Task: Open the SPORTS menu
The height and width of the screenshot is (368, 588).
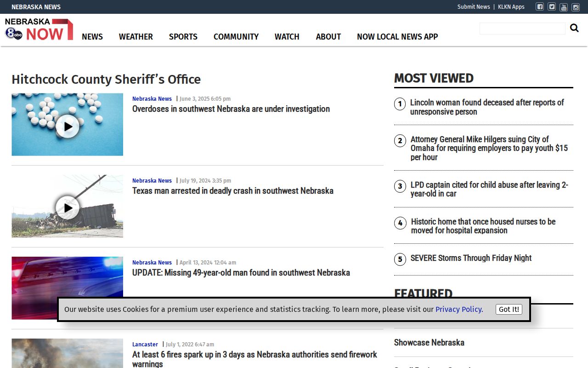Action: pos(183,37)
